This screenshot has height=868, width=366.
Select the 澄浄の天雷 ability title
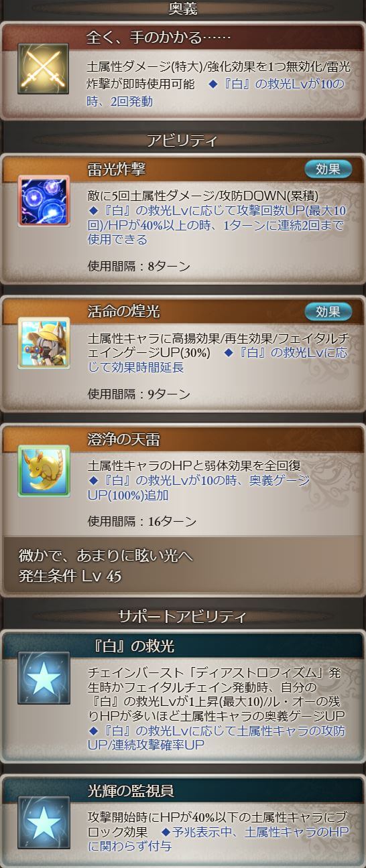coord(124,439)
